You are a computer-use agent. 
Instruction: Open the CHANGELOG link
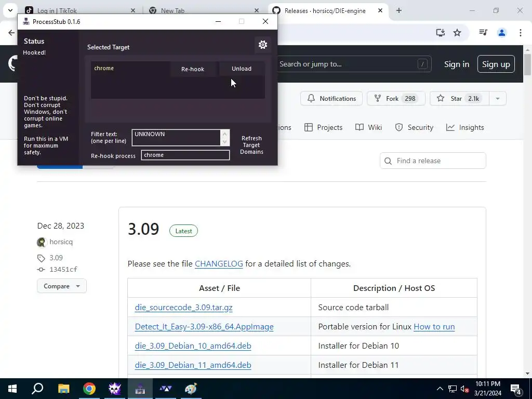[219, 263]
